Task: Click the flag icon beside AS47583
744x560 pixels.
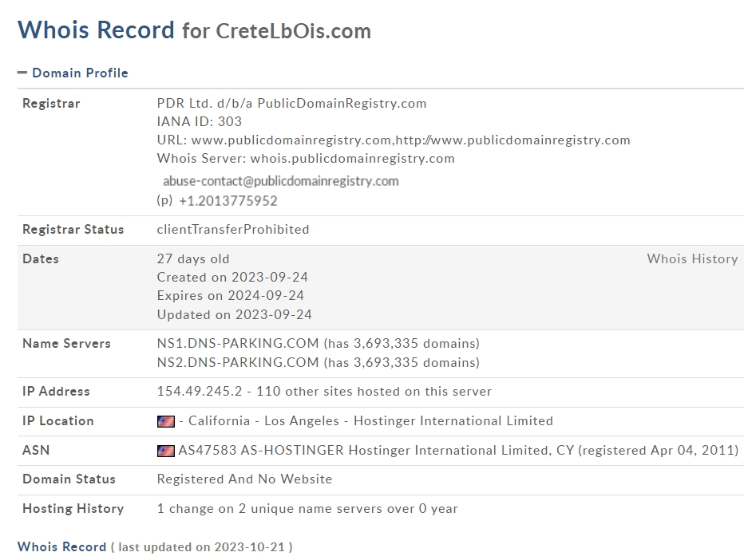Action: (165, 451)
